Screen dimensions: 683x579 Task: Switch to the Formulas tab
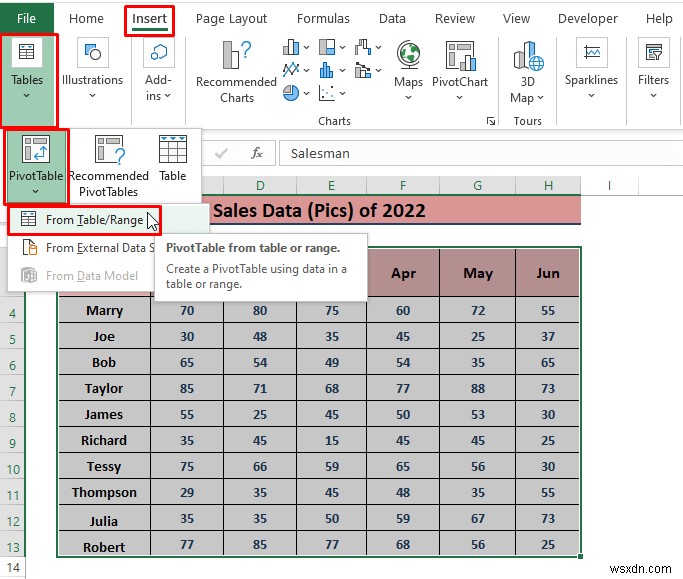tap(323, 18)
